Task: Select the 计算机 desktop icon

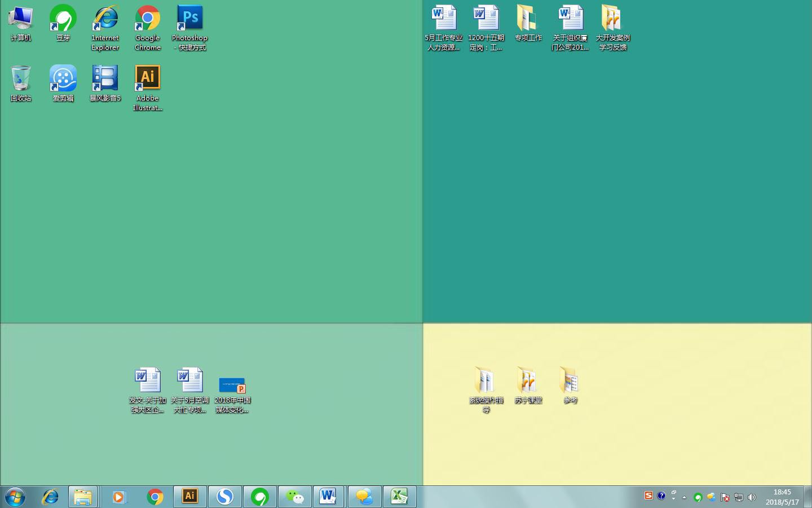Action: pos(21,19)
